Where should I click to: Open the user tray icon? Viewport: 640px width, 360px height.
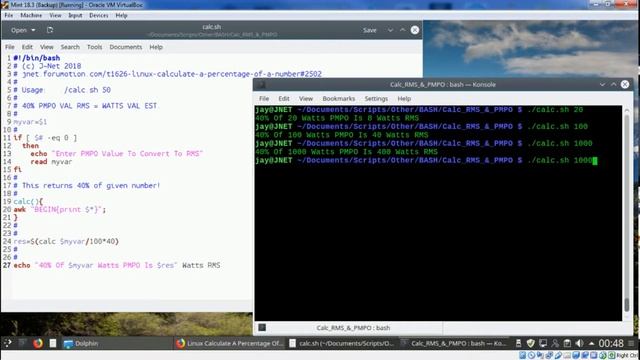click(x=555, y=343)
